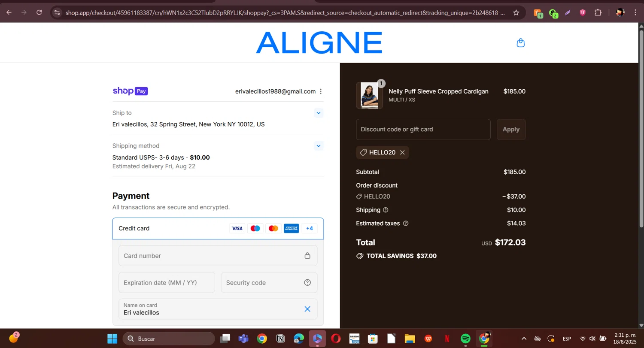
Task: Click the Mastercard logo
Action: [x=273, y=228]
